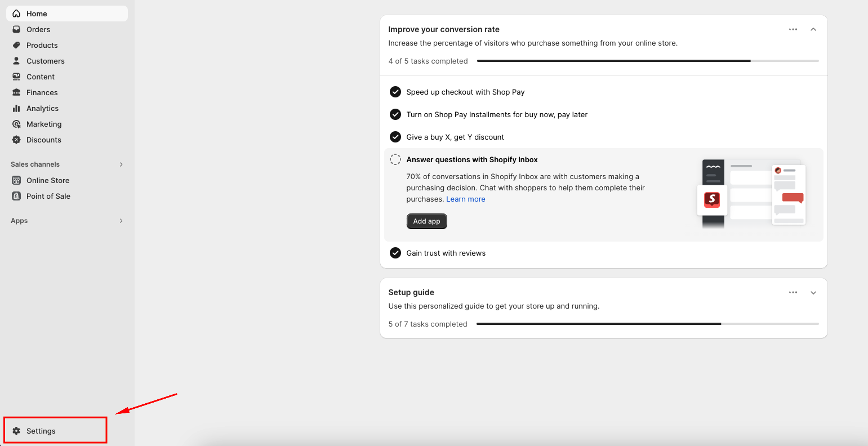Click the Discounts badge icon

tap(16, 140)
